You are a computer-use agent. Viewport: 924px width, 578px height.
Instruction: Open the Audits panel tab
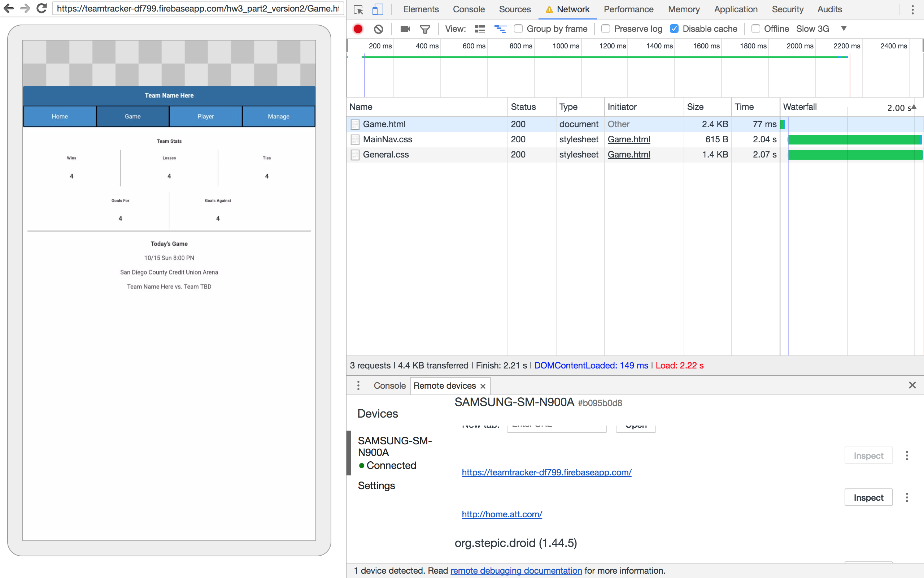(x=830, y=9)
